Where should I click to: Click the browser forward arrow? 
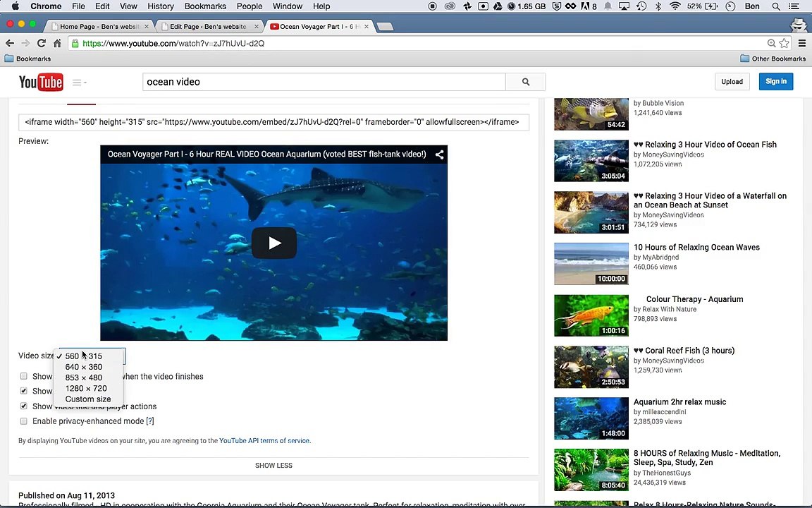coord(25,43)
